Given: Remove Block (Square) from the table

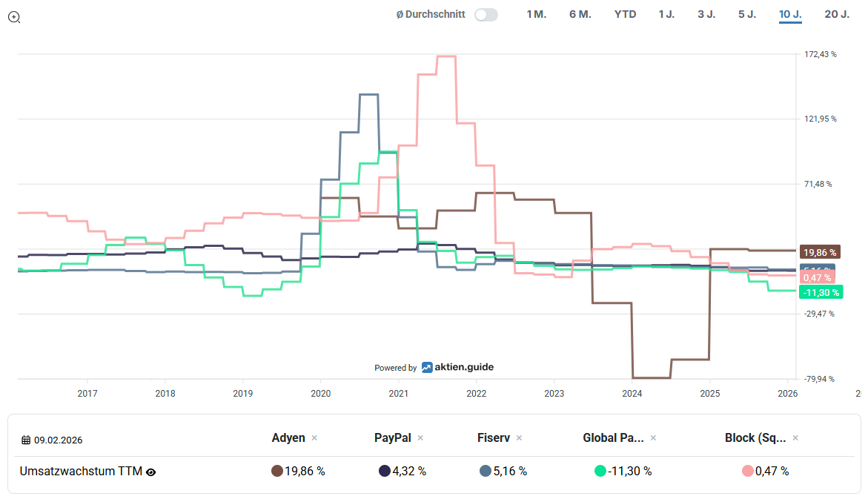Looking at the screenshot, I should click(x=795, y=438).
